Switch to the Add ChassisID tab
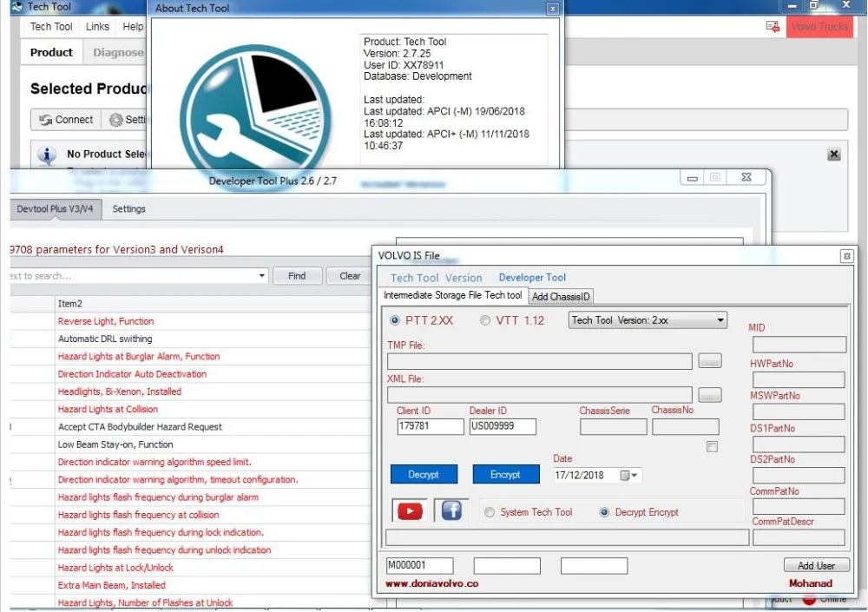Viewport: 868px width, 612px height. pyautogui.click(x=561, y=295)
